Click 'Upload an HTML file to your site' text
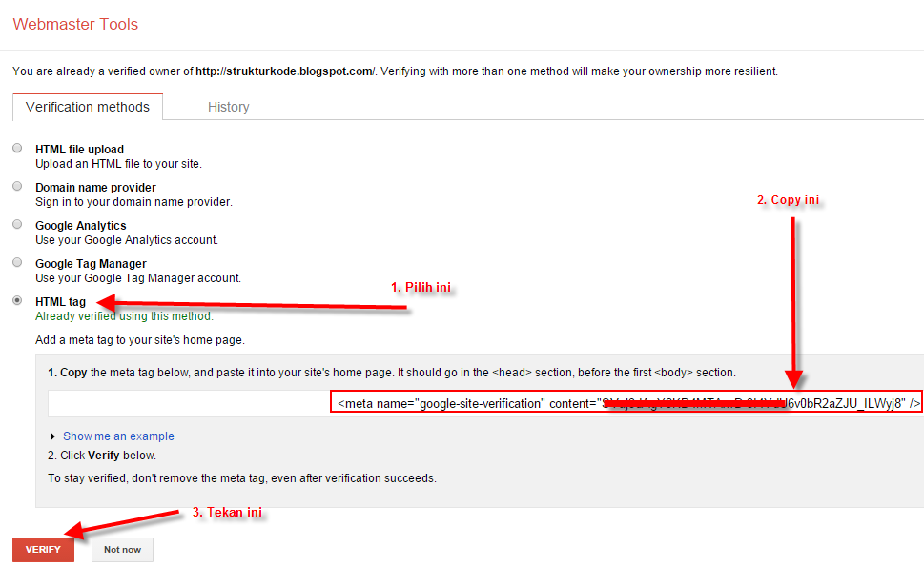924x568 pixels. [118, 164]
